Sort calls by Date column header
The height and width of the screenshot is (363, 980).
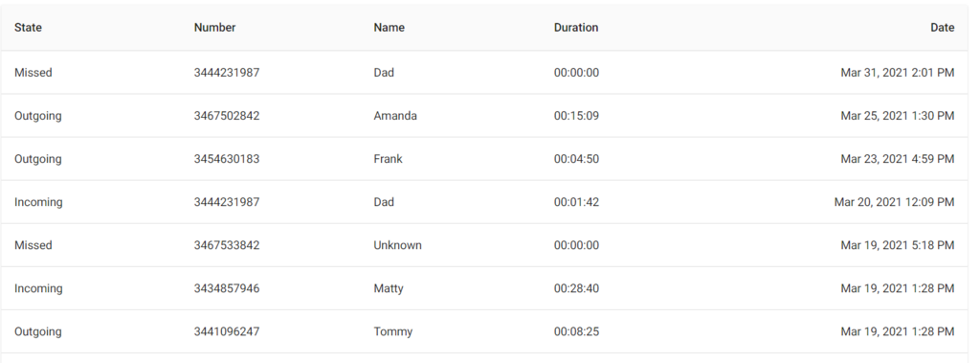[x=942, y=28]
